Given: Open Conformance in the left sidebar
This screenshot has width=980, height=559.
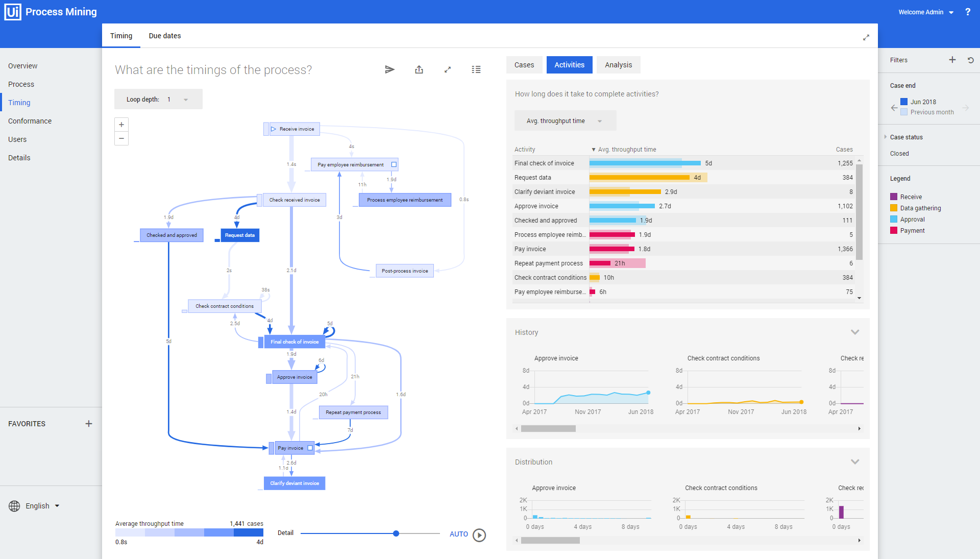Looking at the screenshot, I should click(x=30, y=121).
